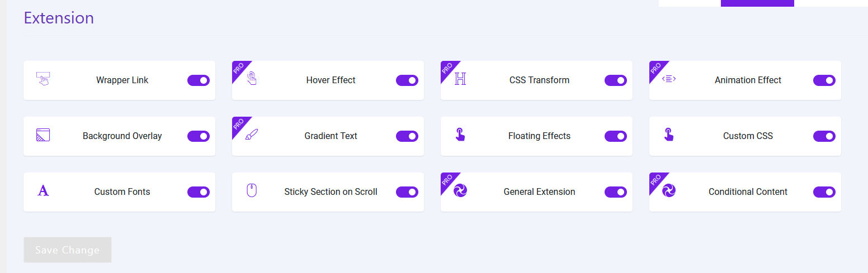Disable the Background Overlay toggle
The width and height of the screenshot is (868, 273).
[199, 136]
